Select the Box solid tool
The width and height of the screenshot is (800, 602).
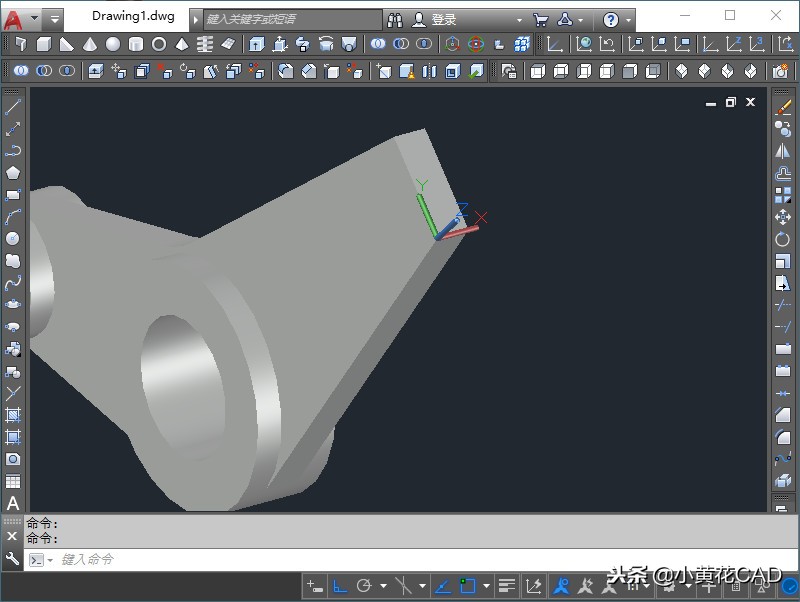(x=44, y=44)
